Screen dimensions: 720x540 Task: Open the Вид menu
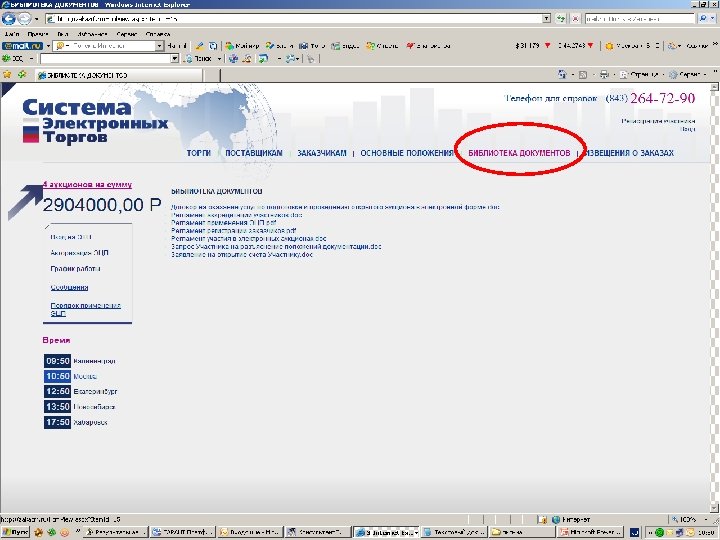pyautogui.click(x=63, y=34)
